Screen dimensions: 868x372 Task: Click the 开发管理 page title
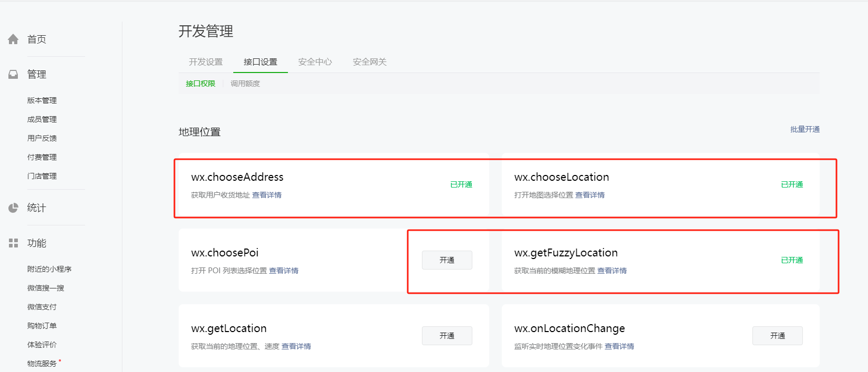pos(206,31)
